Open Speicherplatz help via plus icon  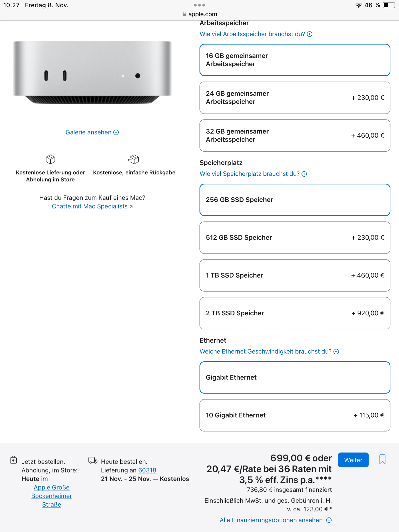(304, 174)
